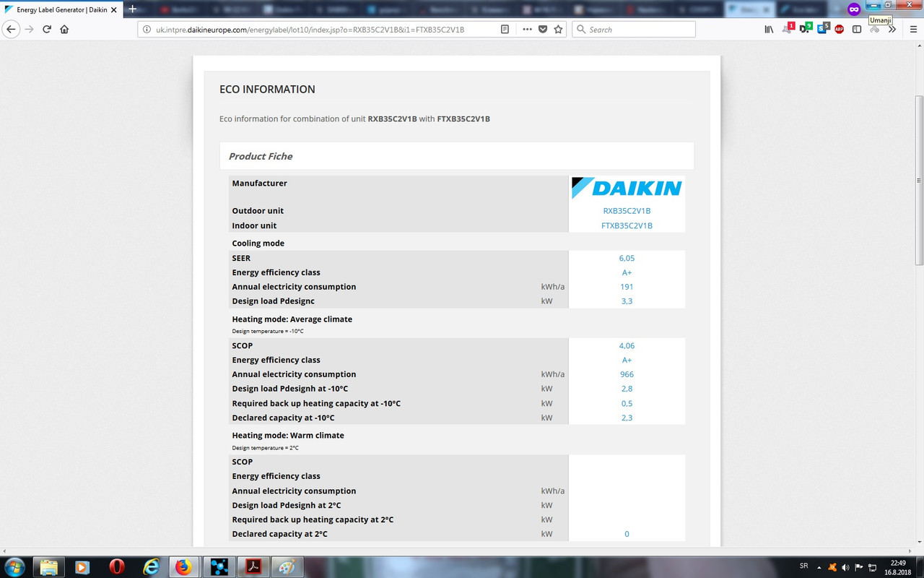
Task: Click the 'Heating mode: Warm climate' label
Action: (288, 436)
